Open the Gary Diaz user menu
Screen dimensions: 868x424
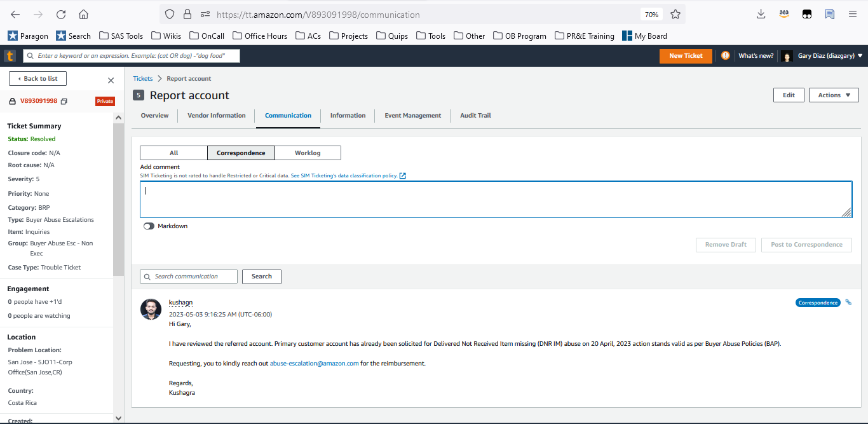(x=830, y=56)
